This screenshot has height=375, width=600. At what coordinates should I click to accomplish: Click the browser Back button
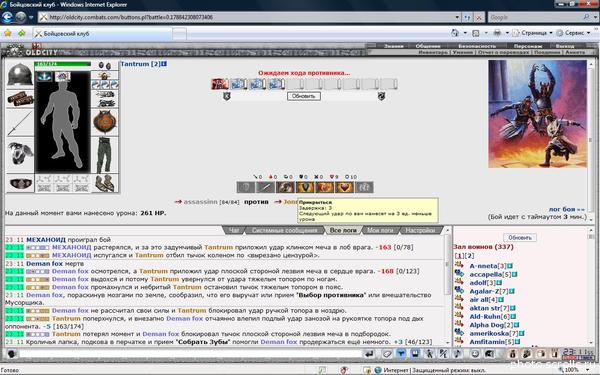click(7, 17)
